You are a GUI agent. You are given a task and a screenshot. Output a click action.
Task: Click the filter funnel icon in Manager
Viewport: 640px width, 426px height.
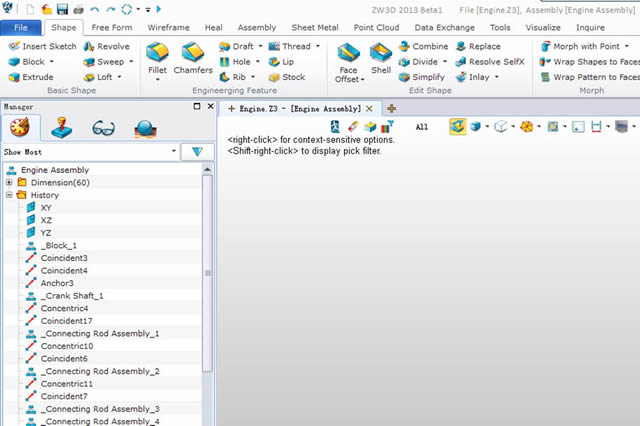point(197,152)
